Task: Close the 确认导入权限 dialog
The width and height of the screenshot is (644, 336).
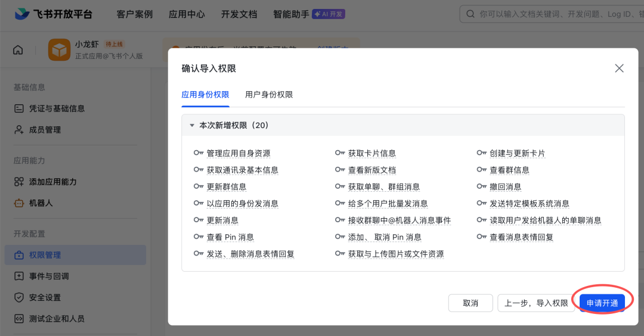Action: pos(620,68)
